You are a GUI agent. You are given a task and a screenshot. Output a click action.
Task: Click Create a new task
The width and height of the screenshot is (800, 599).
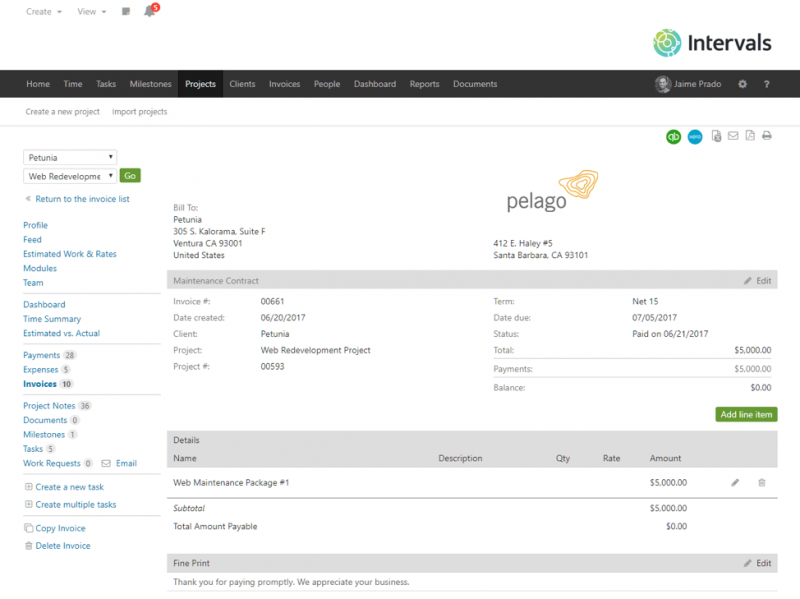pyautogui.click(x=69, y=487)
